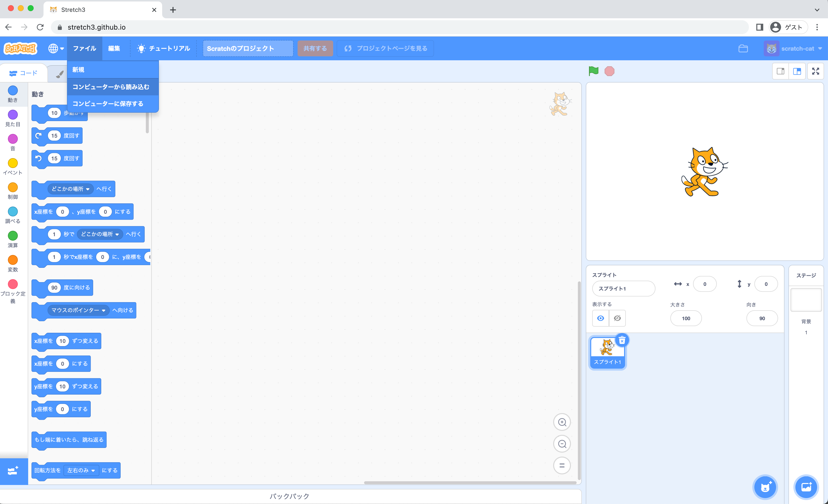Switch to small stage layout
This screenshot has width=828, height=504.
780,71
